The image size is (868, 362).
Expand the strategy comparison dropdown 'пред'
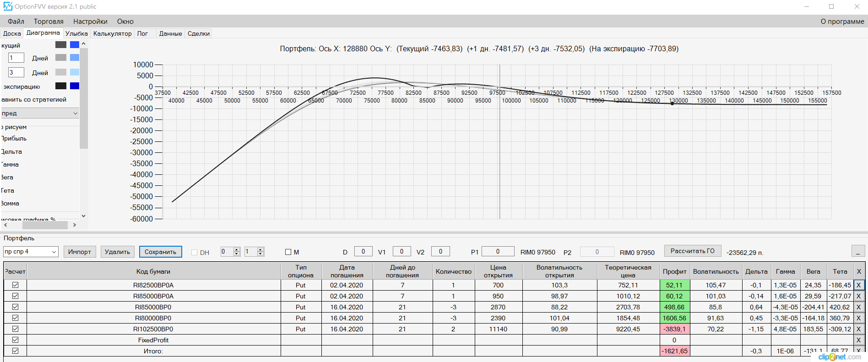pos(40,113)
